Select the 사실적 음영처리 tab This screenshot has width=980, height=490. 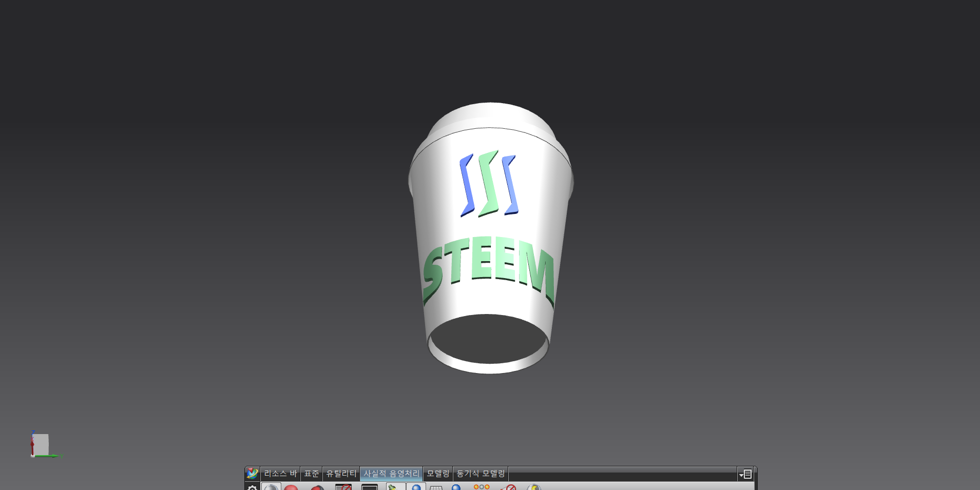tap(391, 474)
